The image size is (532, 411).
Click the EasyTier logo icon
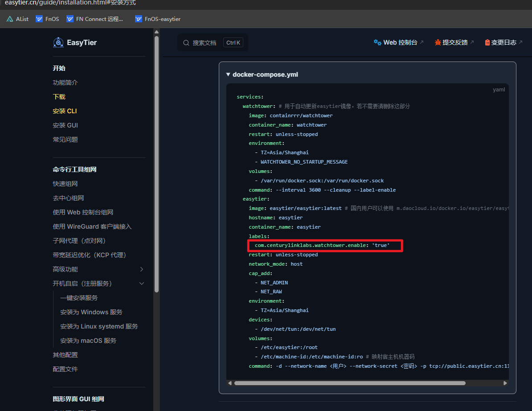point(58,42)
